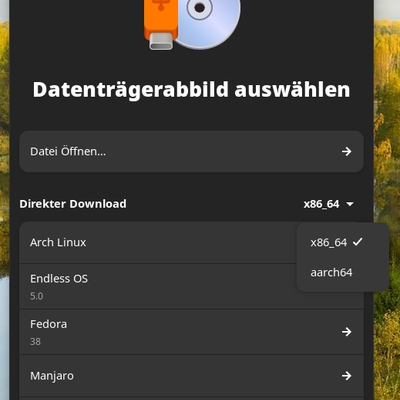Image resolution: width=400 pixels, height=400 pixels.
Task: Click the arrow icon in the Fedora row
Action: (x=347, y=332)
